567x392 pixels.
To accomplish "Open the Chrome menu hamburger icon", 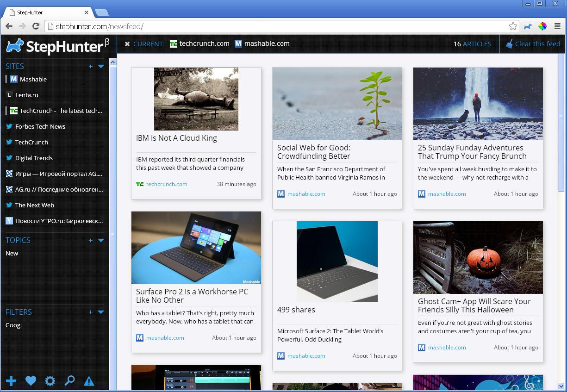I will click(558, 26).
